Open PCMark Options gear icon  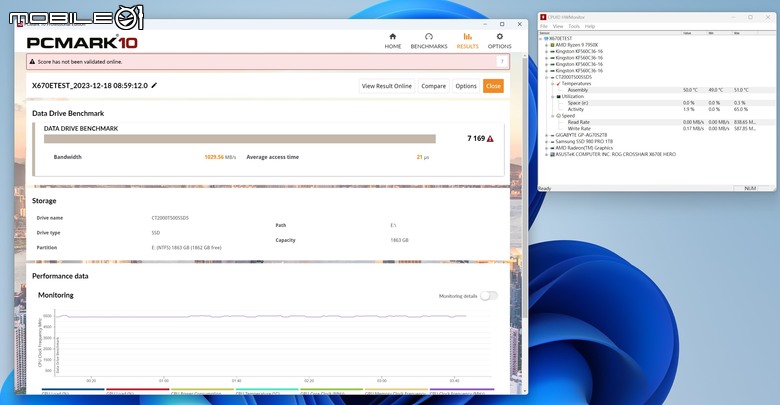(x=499, y=36)
